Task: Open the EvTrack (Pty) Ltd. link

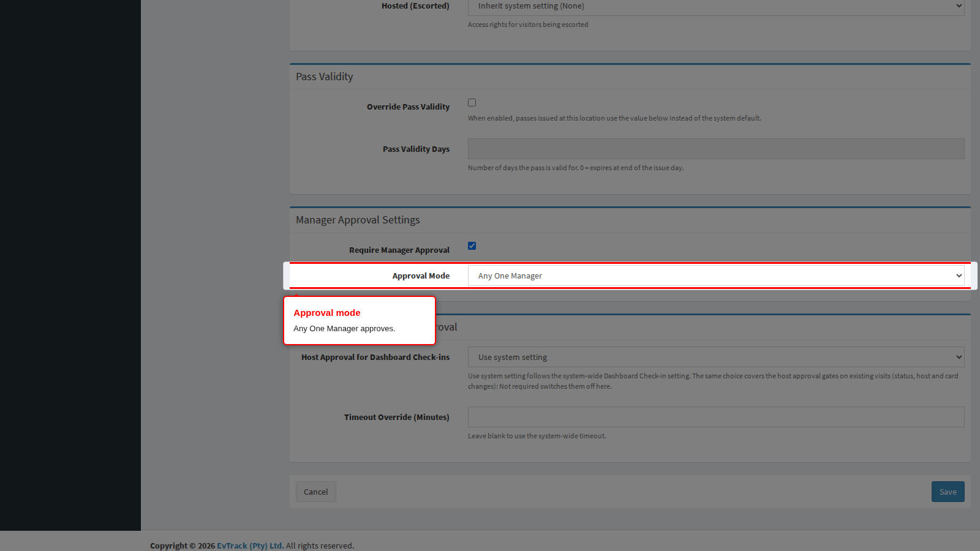Action: (x=251, y=545)
